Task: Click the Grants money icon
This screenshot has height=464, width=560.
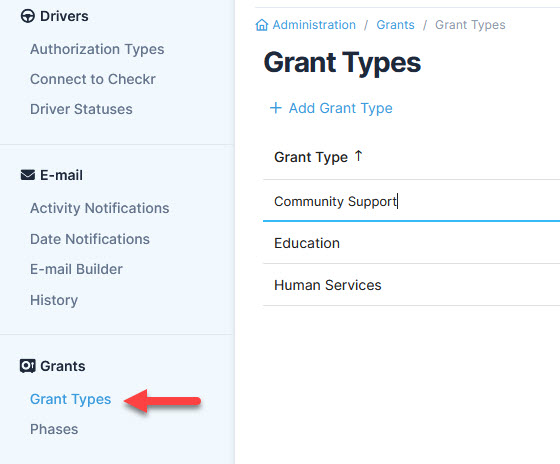Action: tap(28, 366)
